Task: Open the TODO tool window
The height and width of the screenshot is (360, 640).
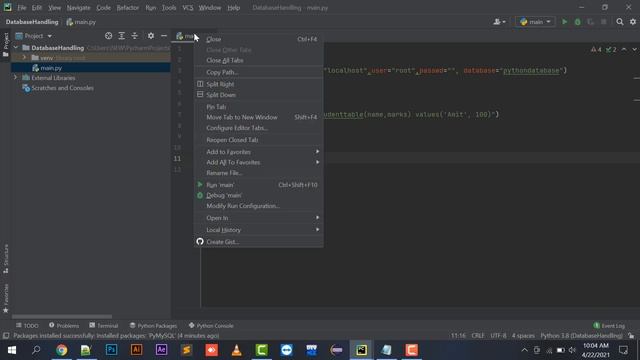Action: click(27, 326)
